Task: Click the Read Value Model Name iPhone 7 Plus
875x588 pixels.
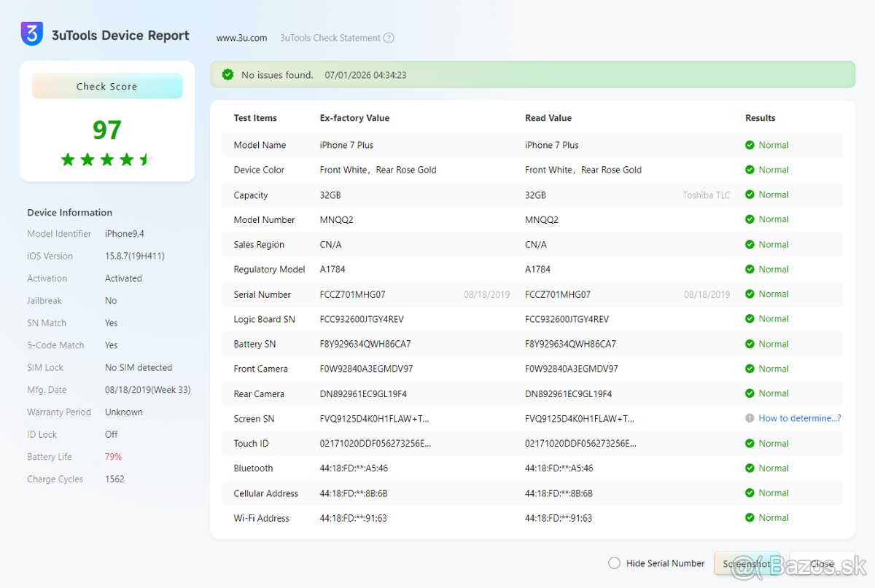Action: [552, 145]
